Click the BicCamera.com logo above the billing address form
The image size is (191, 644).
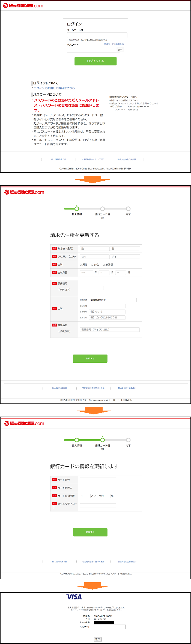[24, 192]
